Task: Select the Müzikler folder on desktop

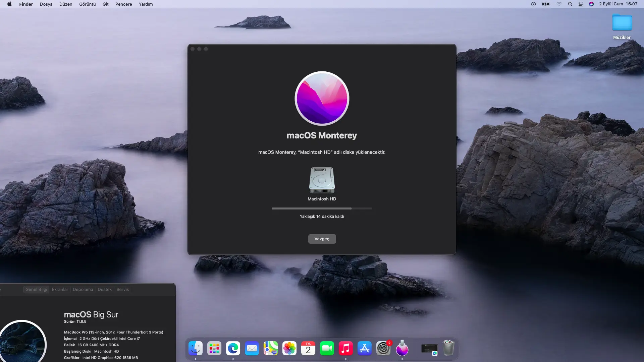Action: coord(622,27)
